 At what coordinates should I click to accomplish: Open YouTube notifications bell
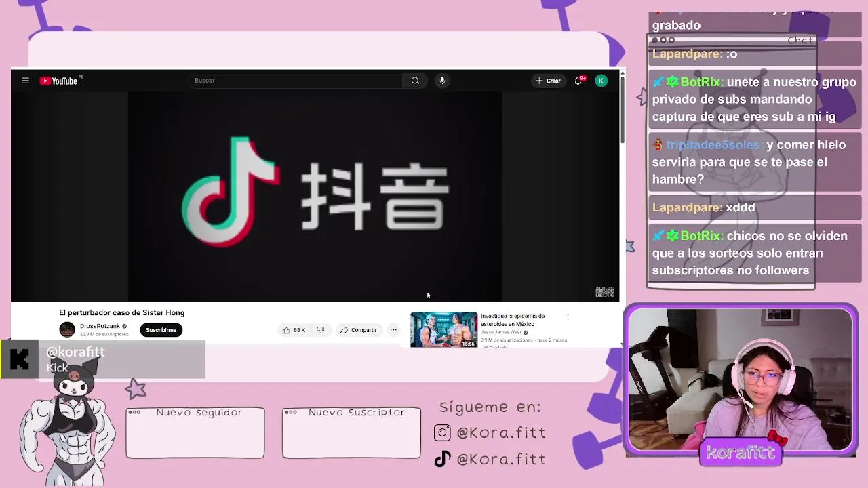tap(578, 81)
